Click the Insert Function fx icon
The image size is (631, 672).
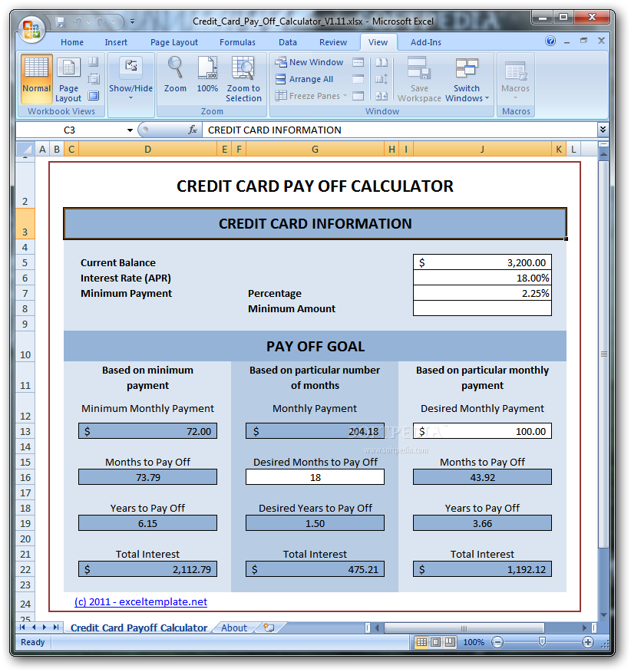pyautogui.click(x=193, y=130)
